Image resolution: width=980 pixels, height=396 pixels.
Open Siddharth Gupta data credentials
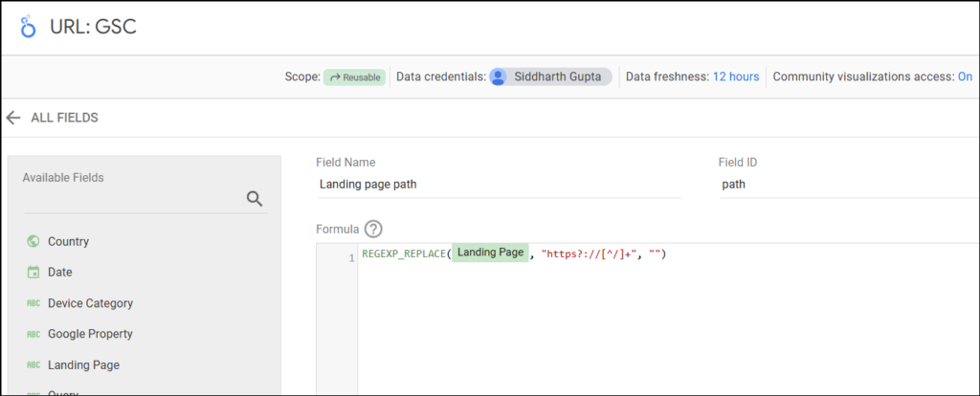(550, 77)
